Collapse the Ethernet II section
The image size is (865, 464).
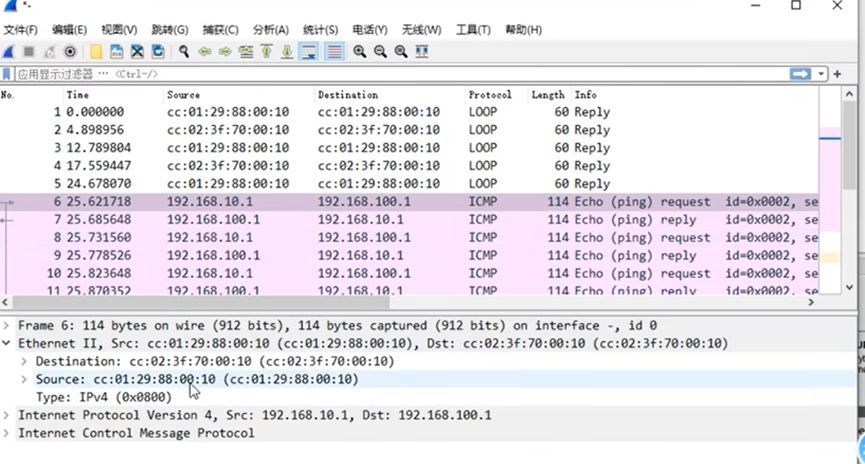[x=8, y=344]
